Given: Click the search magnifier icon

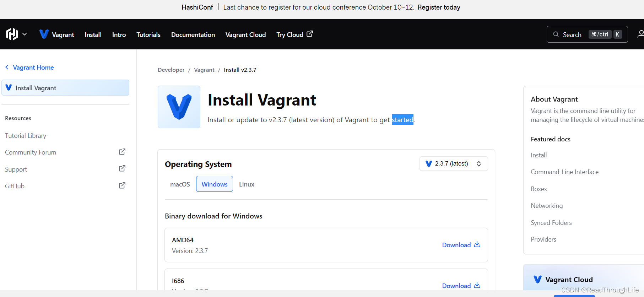Looking at the screenshot, I should coord(556,34).
